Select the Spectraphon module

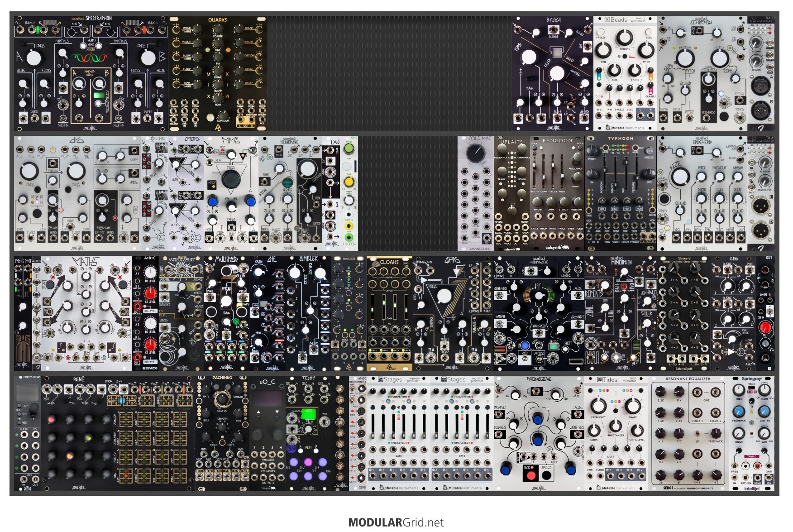pos(91,74)
